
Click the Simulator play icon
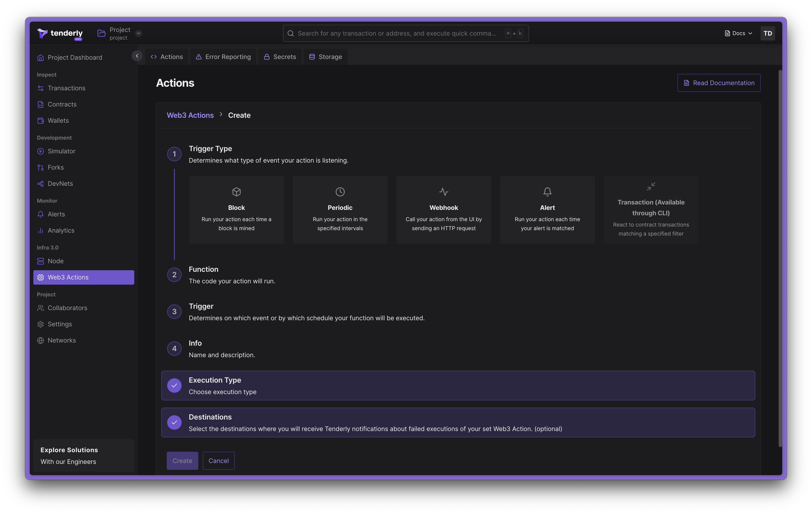coord(41,151)
